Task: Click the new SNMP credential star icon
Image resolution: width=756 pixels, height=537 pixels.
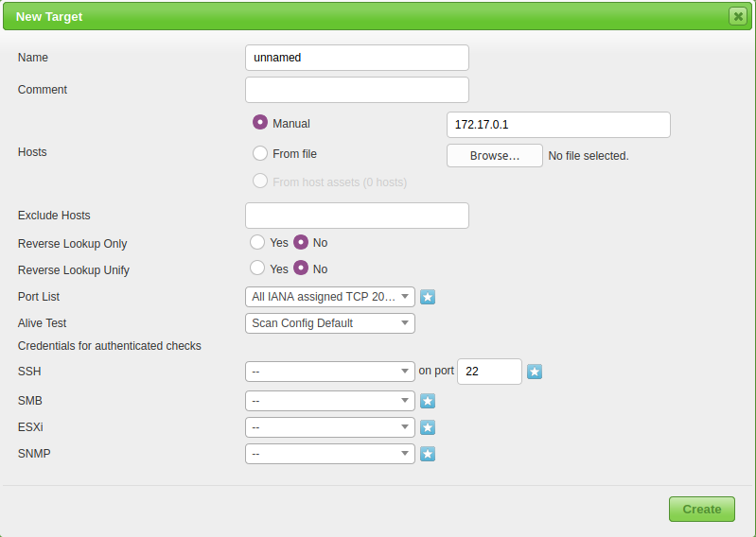Action: [x=428, y=454]
